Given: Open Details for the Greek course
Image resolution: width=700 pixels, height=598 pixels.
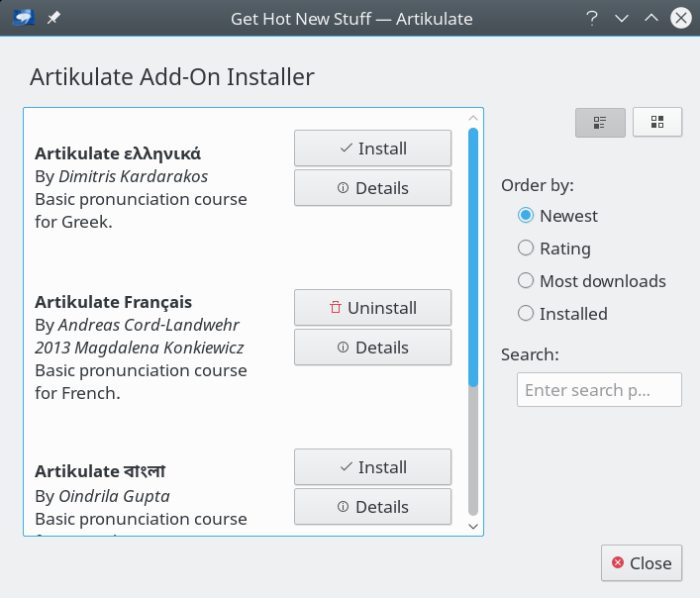Looking at the screenshot, I should tap(372, 188).
